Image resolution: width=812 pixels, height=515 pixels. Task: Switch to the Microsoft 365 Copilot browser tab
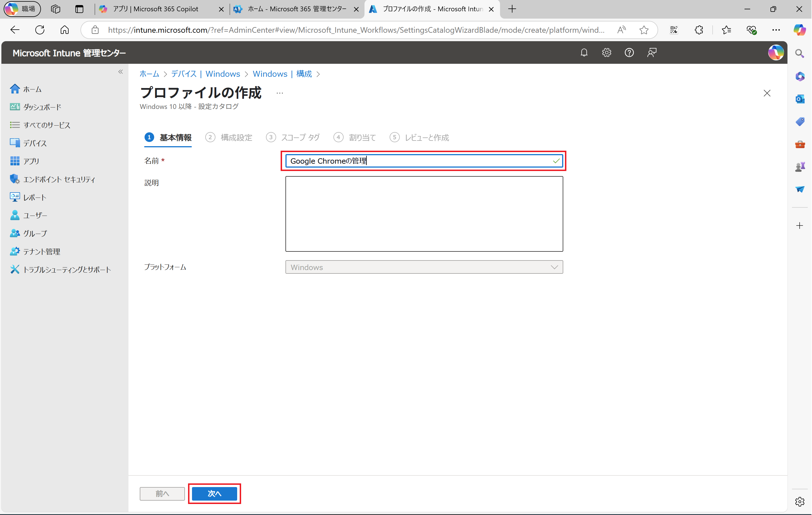tap(156, 9)
